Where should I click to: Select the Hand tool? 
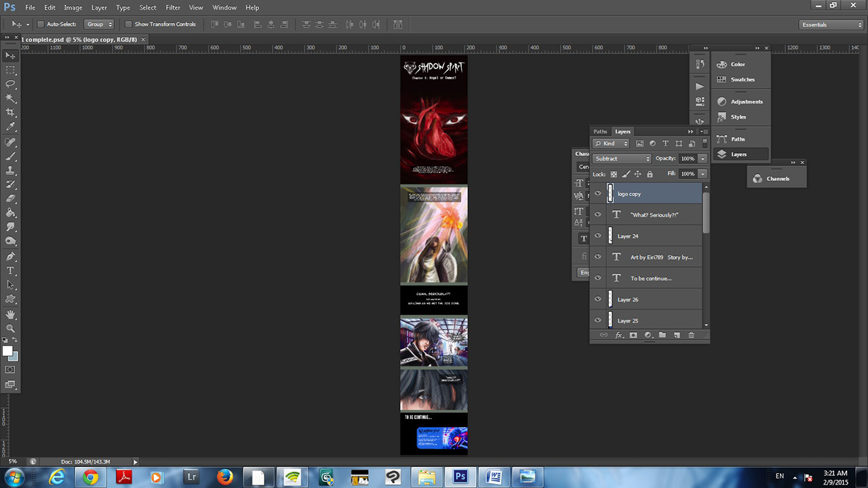click(x=10, y=314)
